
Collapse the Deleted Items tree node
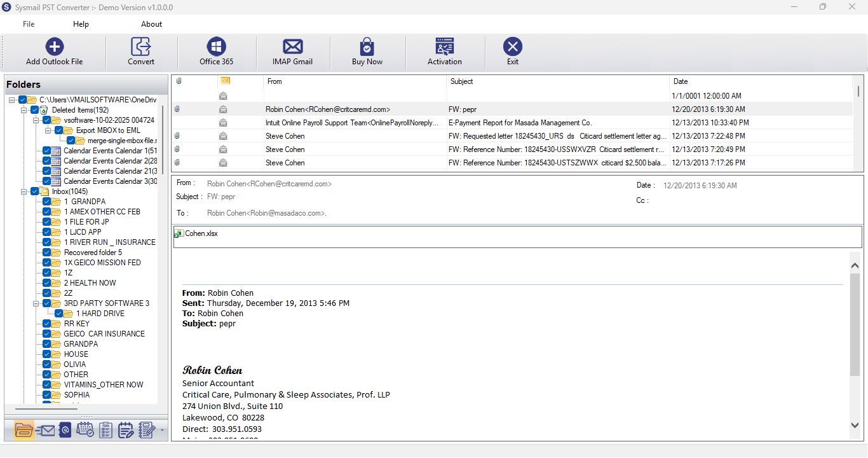(24, 110)
